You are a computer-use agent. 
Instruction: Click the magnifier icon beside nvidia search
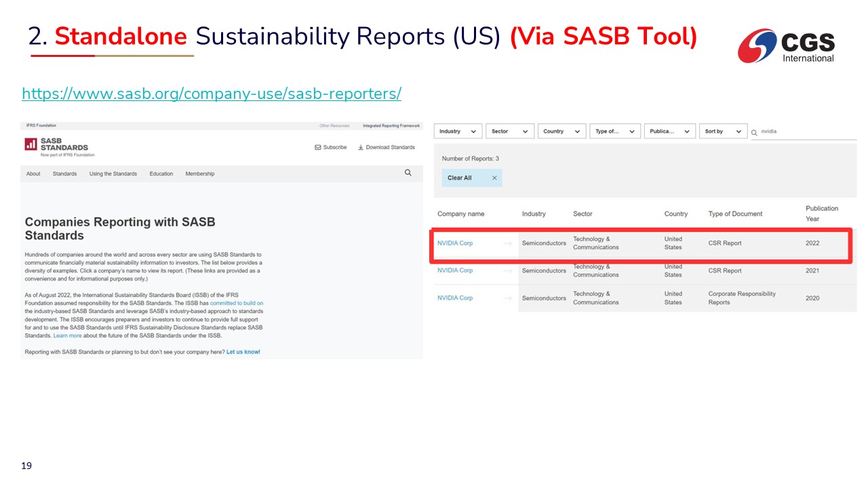(x=754, y=132)
